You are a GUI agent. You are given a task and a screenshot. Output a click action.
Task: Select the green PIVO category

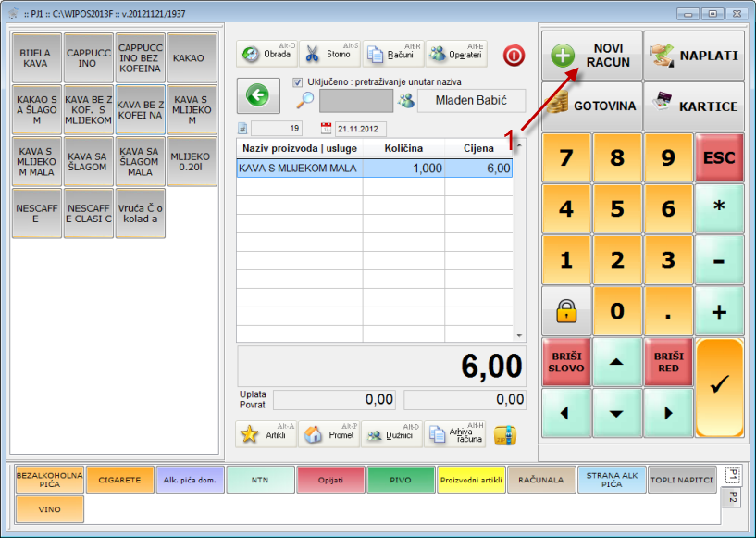[401, 480]
